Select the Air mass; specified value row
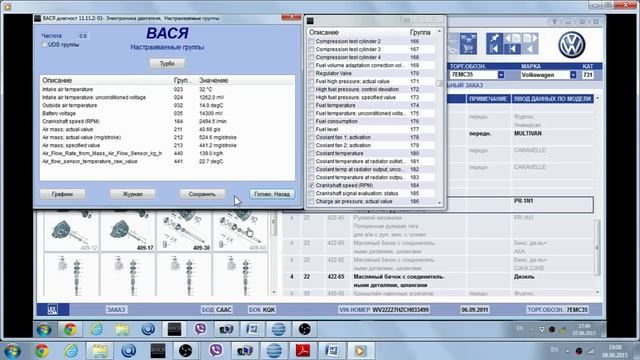The width and height of the screenshot is (640, 360). (167, 145)
